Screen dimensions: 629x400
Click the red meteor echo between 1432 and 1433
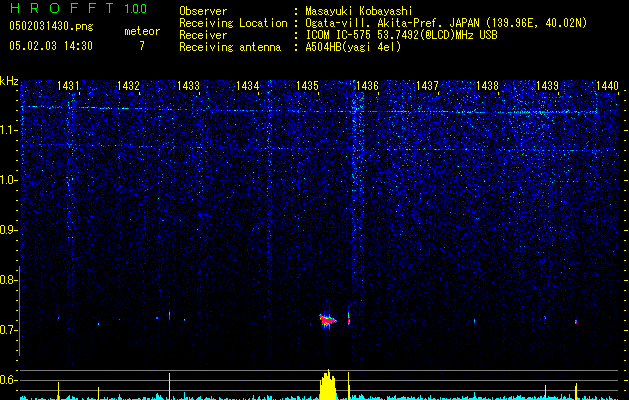(170, 315)
